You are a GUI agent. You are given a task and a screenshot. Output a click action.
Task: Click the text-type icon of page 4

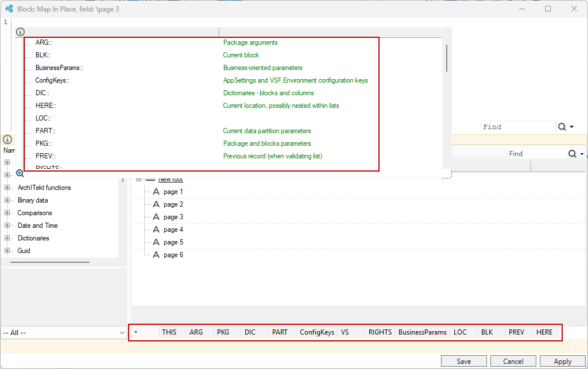[x=156, y=230]
